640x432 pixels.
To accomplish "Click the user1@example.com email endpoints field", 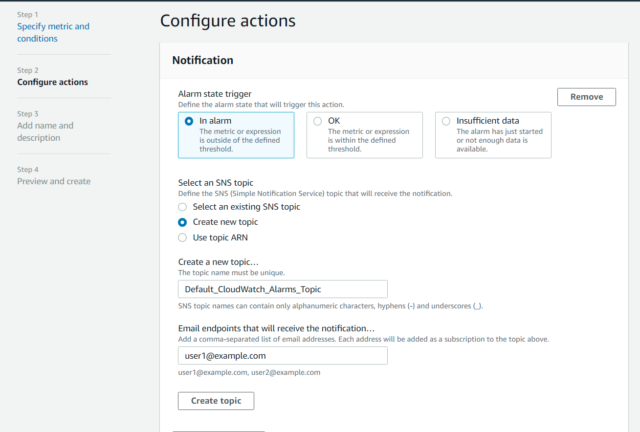I will click(282, 356).
